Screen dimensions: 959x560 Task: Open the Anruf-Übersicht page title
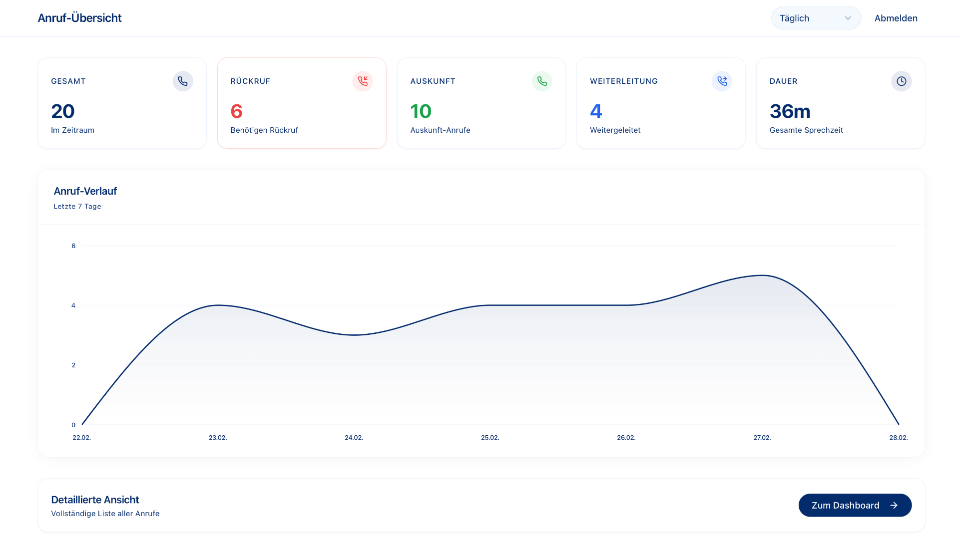coord(79,18)
